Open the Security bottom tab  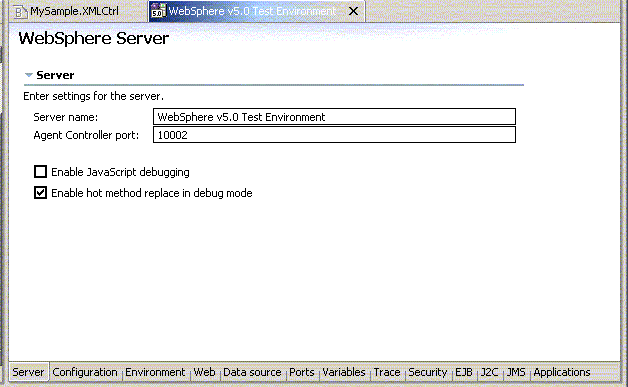pyautogui.click(x=427, y=372)
